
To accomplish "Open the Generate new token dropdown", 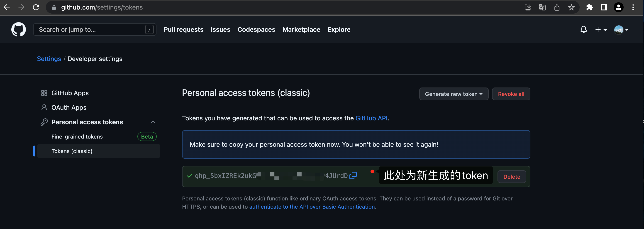I will 454,94.
